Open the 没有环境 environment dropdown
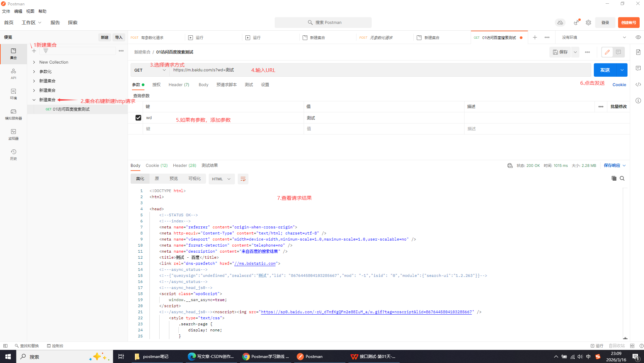The height and width of the screenshot is (363, 644). (594, 37)
